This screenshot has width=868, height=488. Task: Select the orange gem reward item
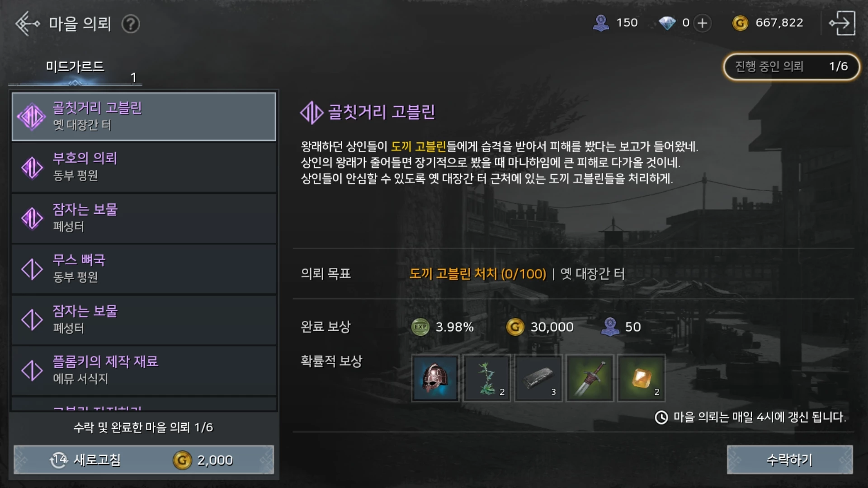[642, 378]
